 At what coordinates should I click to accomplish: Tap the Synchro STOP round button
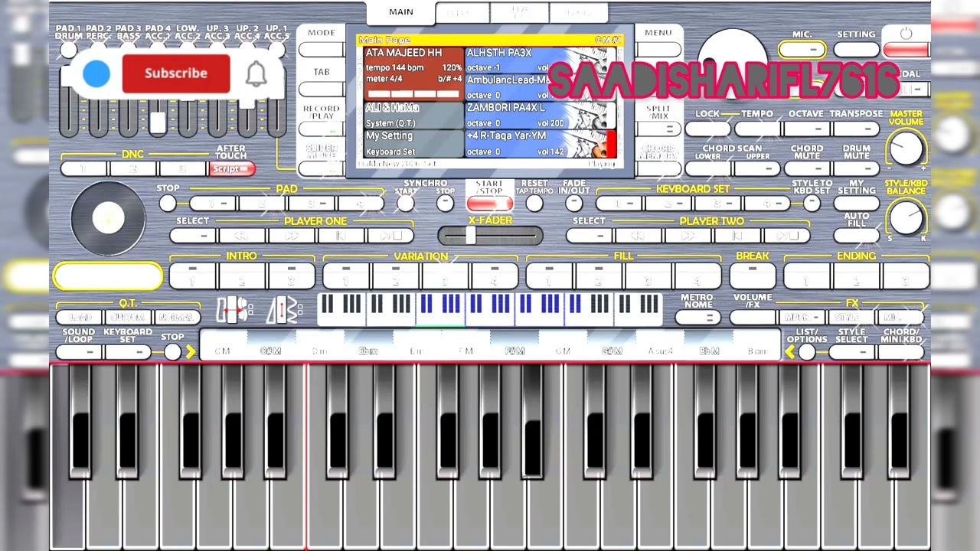pos(445,204)
